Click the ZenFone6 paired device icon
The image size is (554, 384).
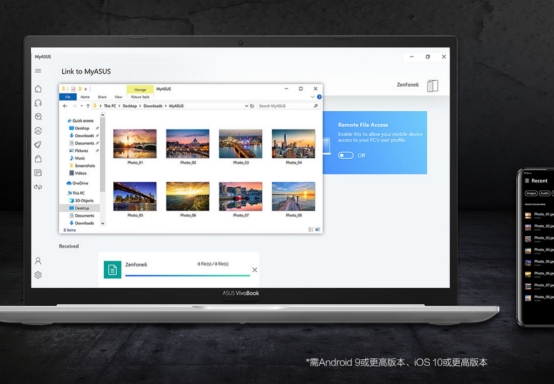(432, 86)
